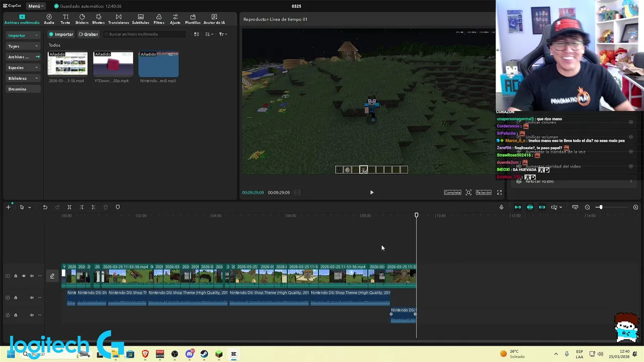Screen dimensions: 644x362
Task: Play the timeline preview
Action: (372, 193)
